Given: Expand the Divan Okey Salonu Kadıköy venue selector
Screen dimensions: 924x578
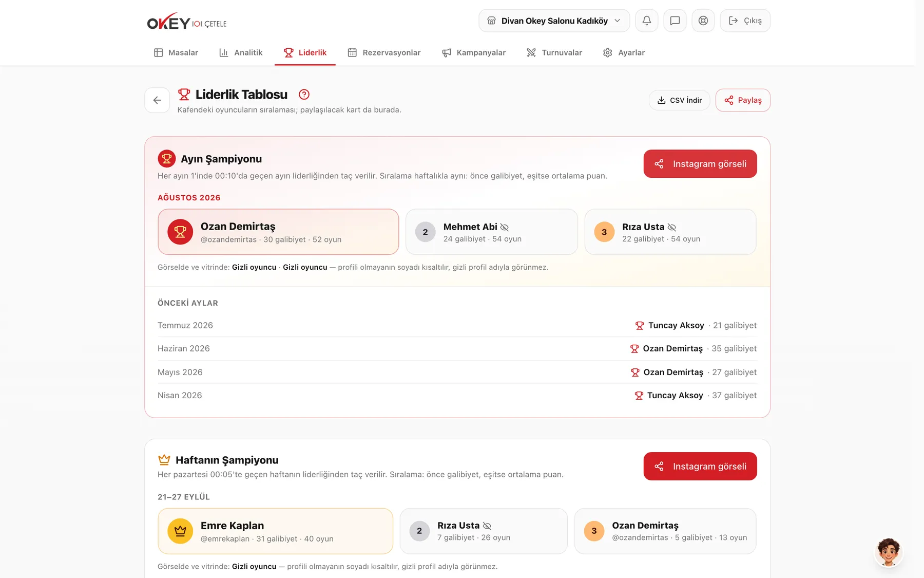Looking at the screenshot, I should tap(554, 21).
